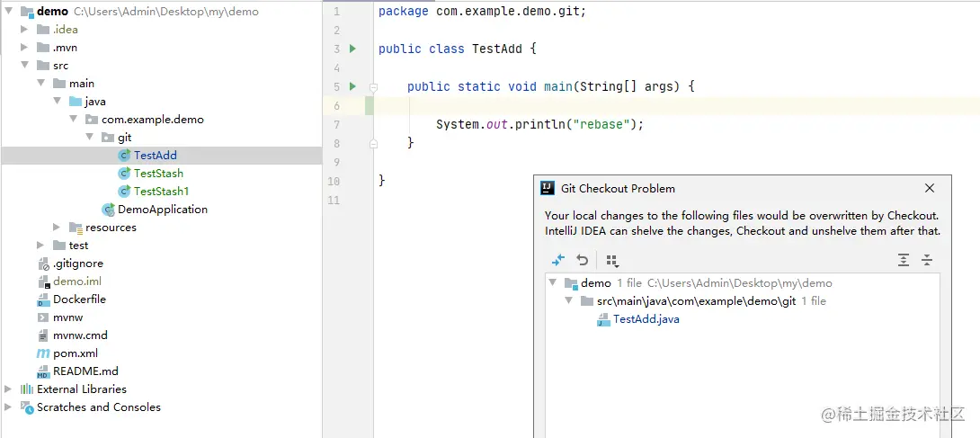Collapse the git package

89,137
